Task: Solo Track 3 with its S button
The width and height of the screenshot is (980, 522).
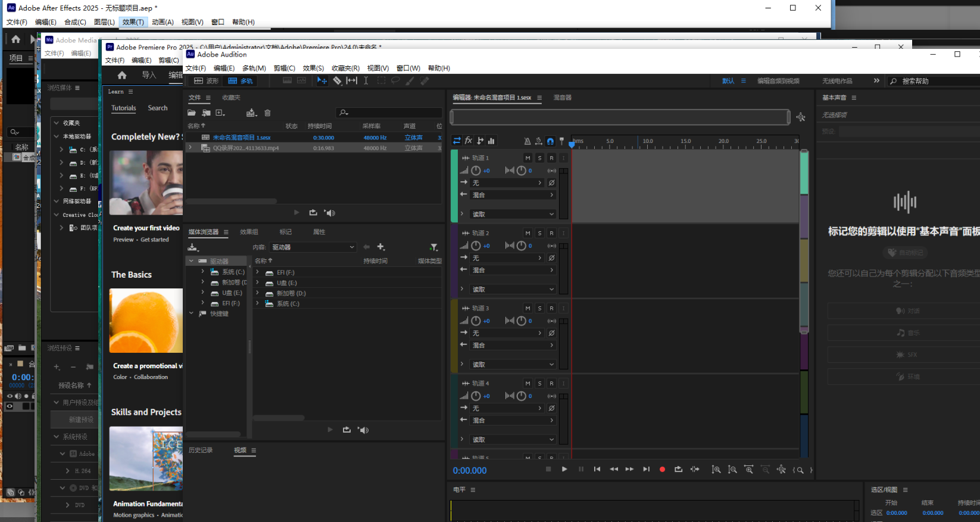Action: pos(539,308)
